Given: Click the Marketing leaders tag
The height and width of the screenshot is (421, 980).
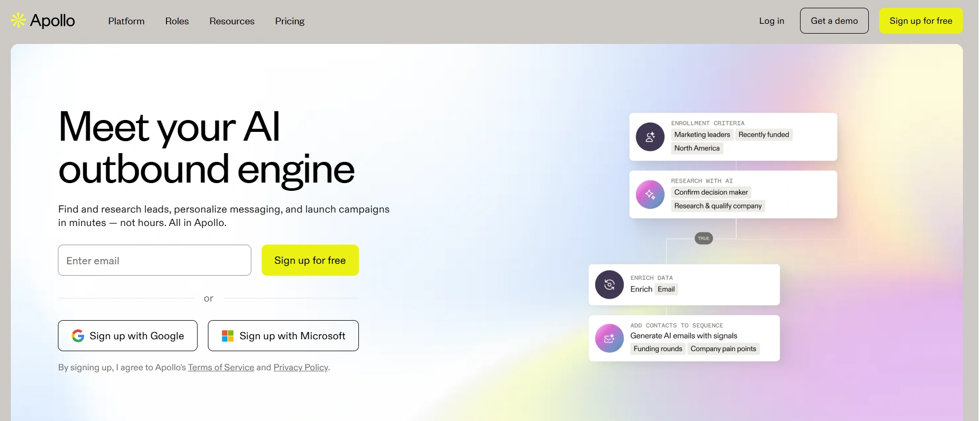Looking at the screenshot, I should tap(702, 134).
